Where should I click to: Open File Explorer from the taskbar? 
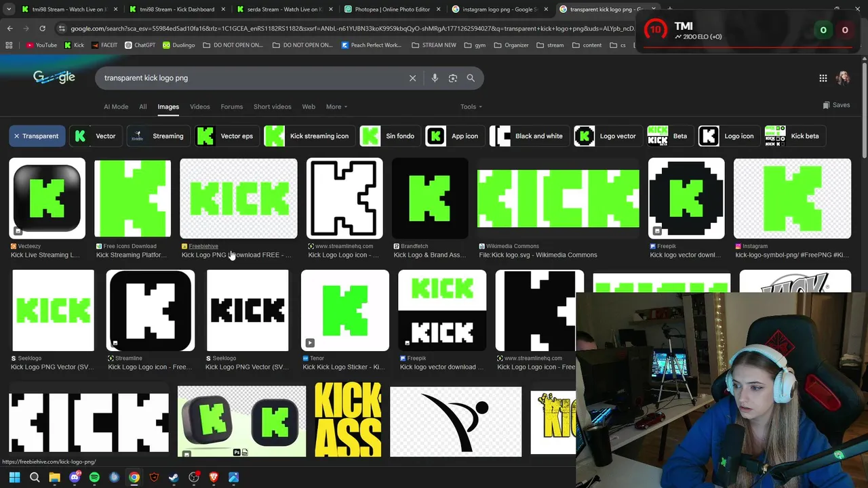coord(54,477)
